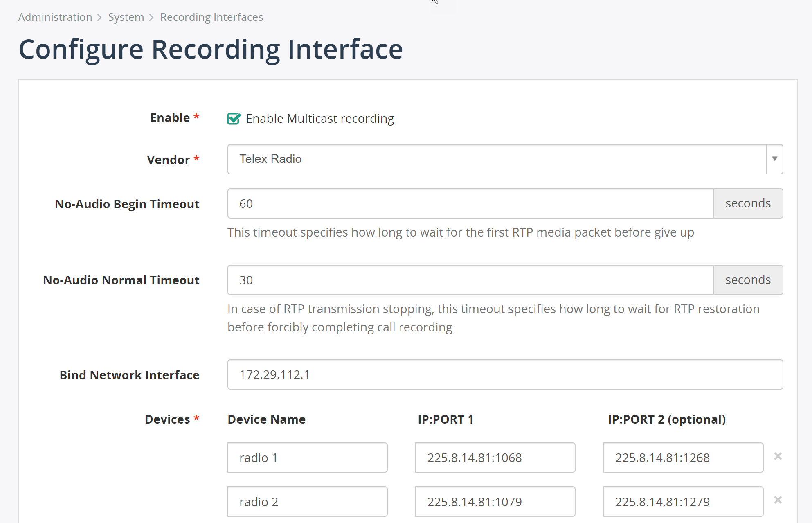Click radio 1 IP:PORT 2 field 225.8.14.81:1268
Image resolution: width=812 pixels, height=523 pixels.
click(x=684, y=458)
